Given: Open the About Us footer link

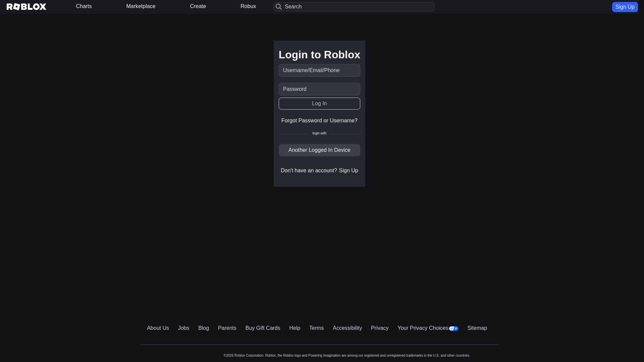Looking at the screenshot, I should pyautogui.click(x=158, y=328).
